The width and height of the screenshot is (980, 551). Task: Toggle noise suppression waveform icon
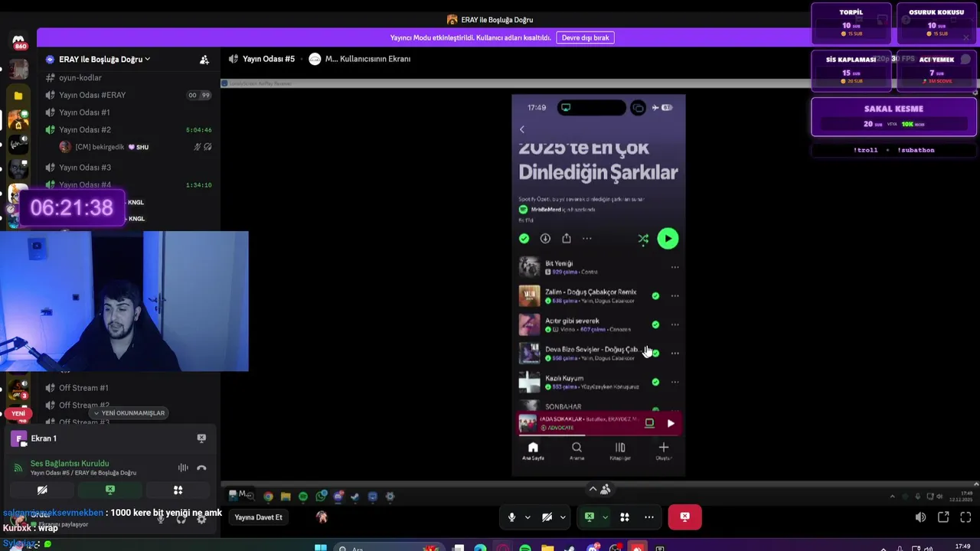click(x=183, y=468)
